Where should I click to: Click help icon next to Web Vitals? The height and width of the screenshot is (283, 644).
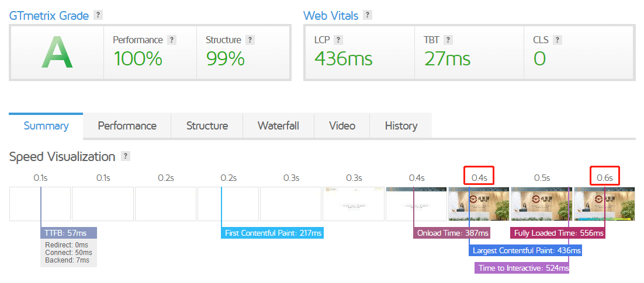click(367, 15)
